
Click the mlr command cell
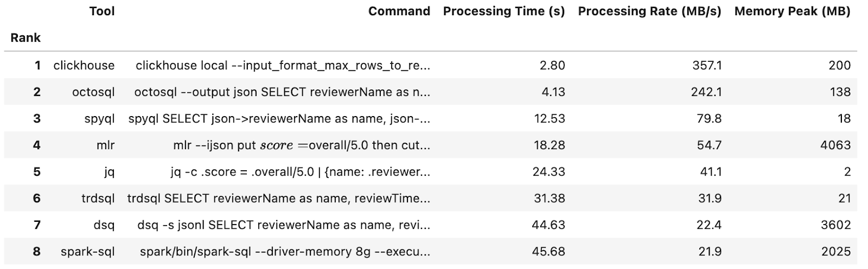302,145
